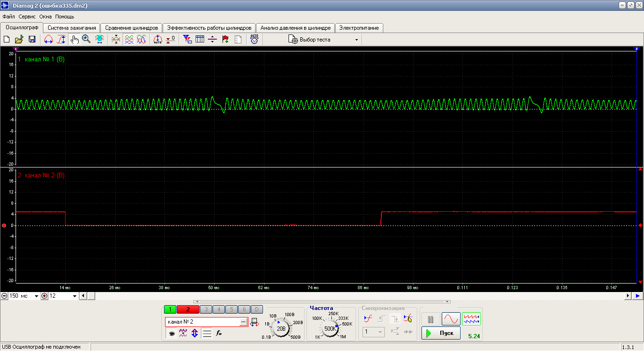
Task: Click the auto vertical scale icon
Action: tap(158, 40)
